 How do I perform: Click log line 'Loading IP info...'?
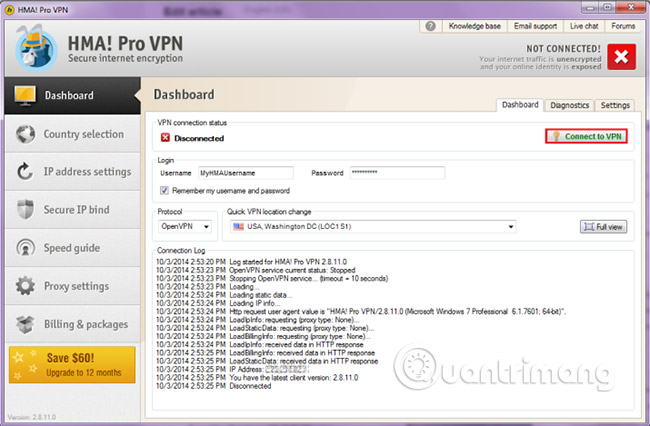(218, 303)
